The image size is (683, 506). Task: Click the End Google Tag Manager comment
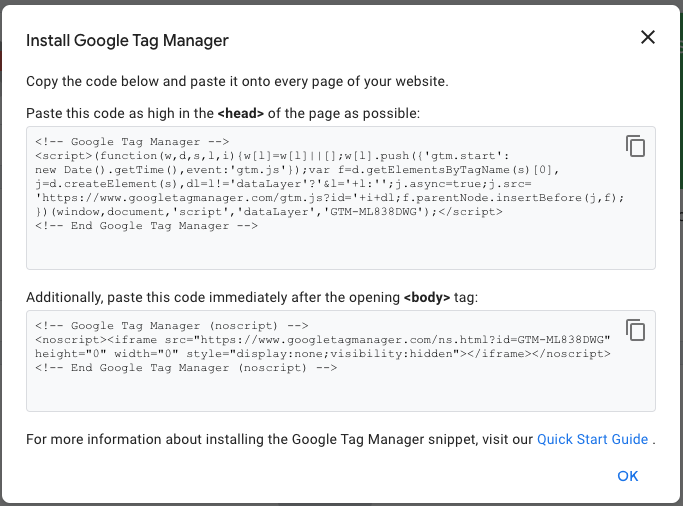(x=146, y=226)
